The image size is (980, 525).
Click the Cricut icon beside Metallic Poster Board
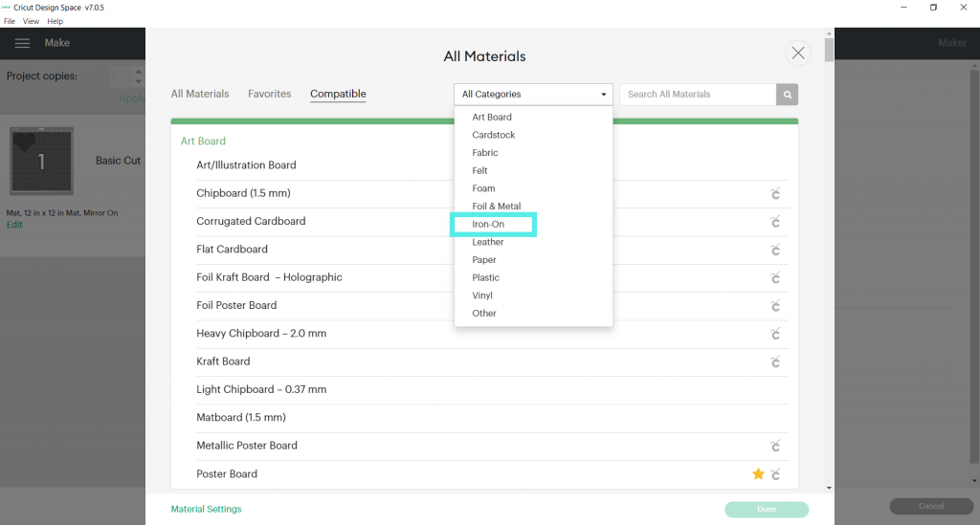point(775,446)
